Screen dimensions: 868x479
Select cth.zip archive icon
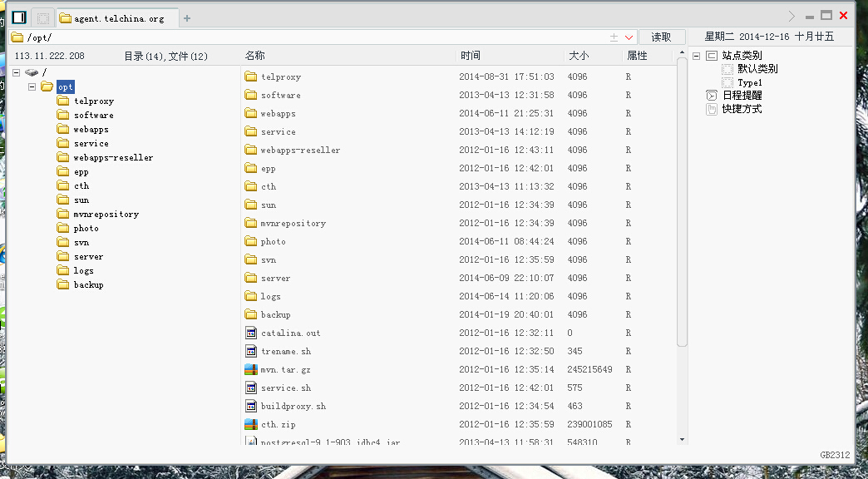(x=251, y=424)
